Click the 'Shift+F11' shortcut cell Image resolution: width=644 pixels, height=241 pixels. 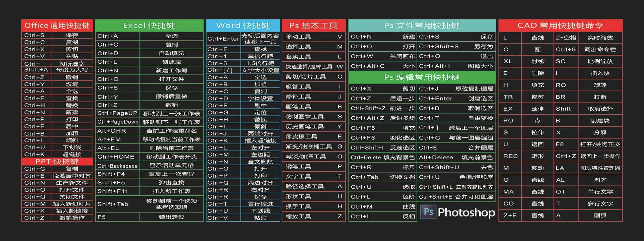[x=117, y=191]
